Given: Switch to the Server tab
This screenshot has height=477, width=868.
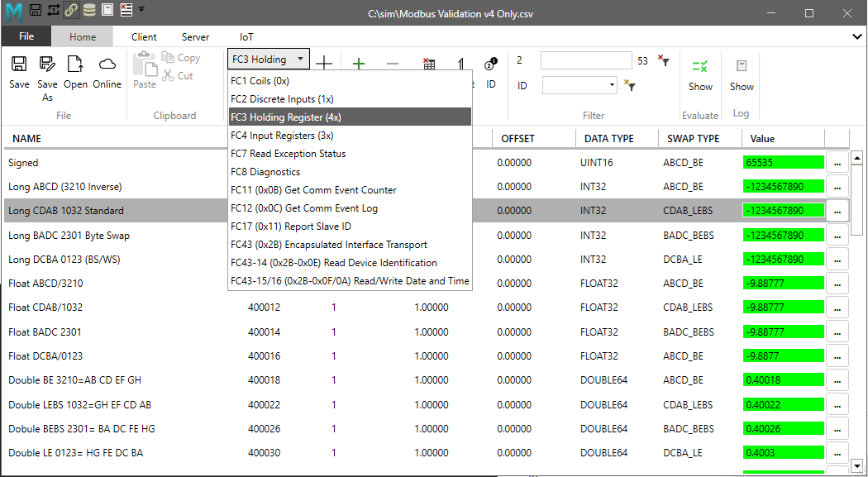Looking at the screenshot, I should tap(195, 37).
